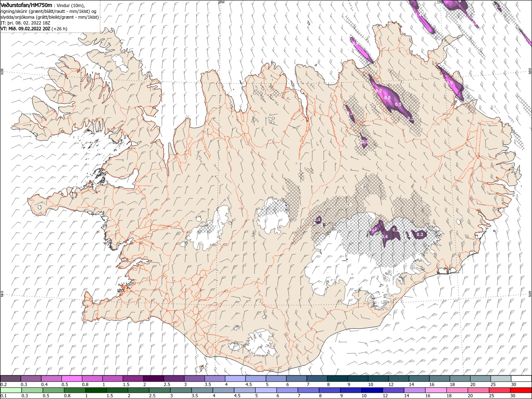Click the 30 label under the top legend row
532x399 pixels.
pyautogui.click(x=514, y=384)
